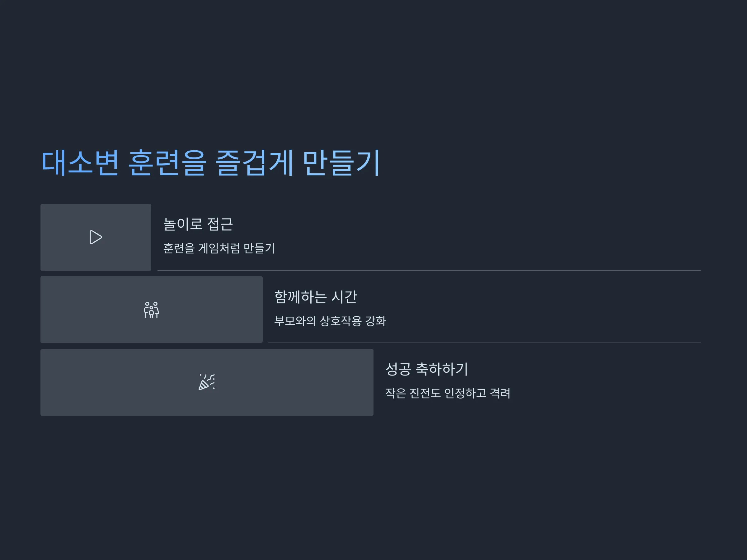Click the heading 놀이로 접근
Viewport: 747px width, 560px height.
coord(198,224)
